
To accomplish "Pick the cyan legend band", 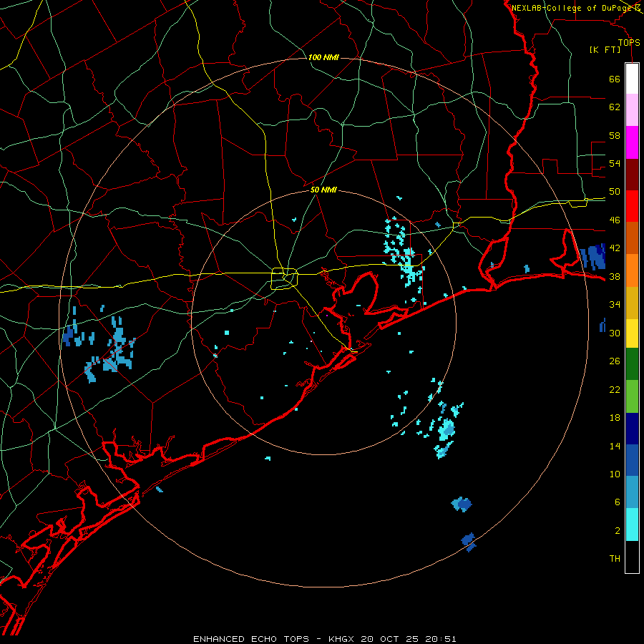I will click(x=632, y=525).
